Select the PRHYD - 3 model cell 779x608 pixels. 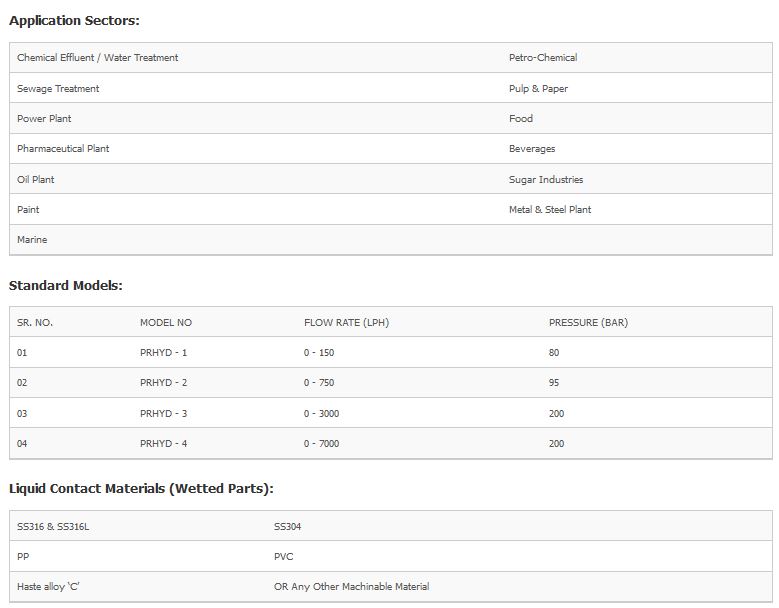click(163, 414)
